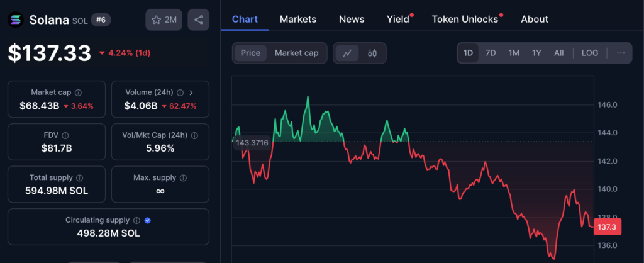Click the $68.43B market cap value
This screenshot has height=263, width=644.
click(40, 106)
